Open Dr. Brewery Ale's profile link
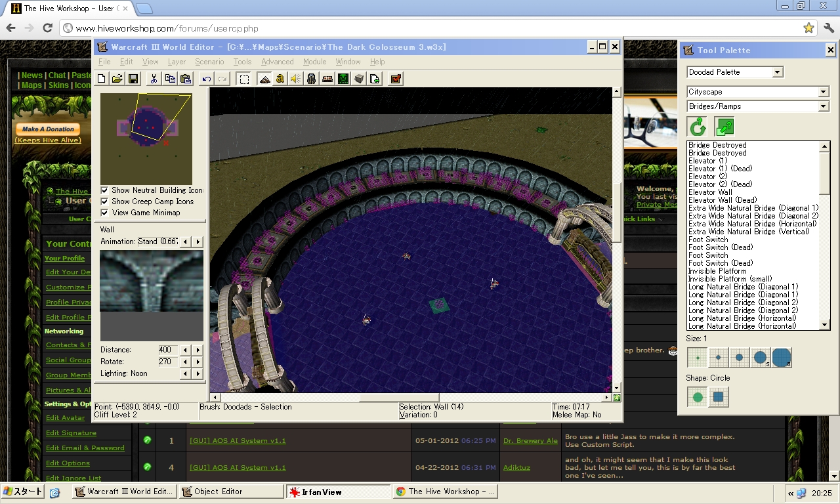The width and height of the screenshot is (840, 504). [x=530, y=441]
